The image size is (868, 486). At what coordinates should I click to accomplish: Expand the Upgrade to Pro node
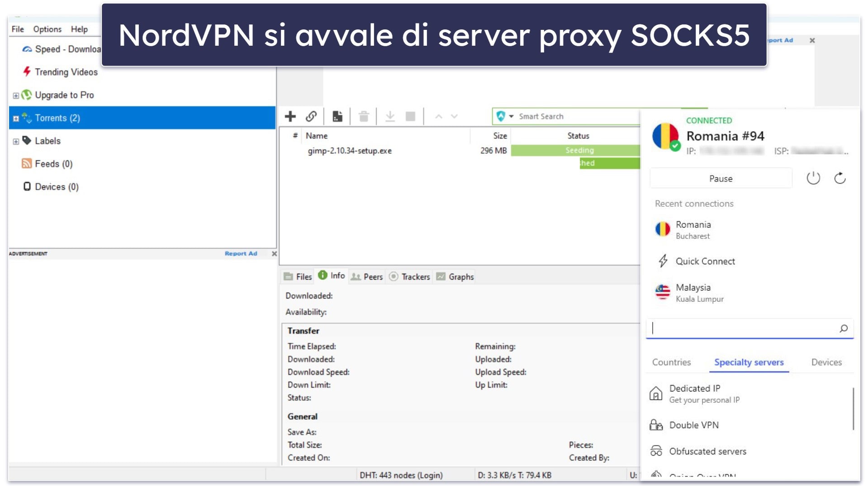coord(16,95)
